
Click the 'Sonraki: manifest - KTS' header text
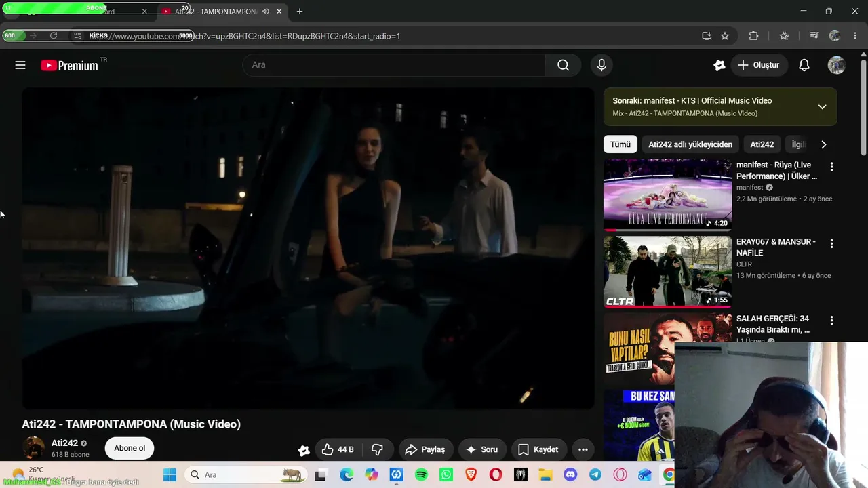pos(692,100)
